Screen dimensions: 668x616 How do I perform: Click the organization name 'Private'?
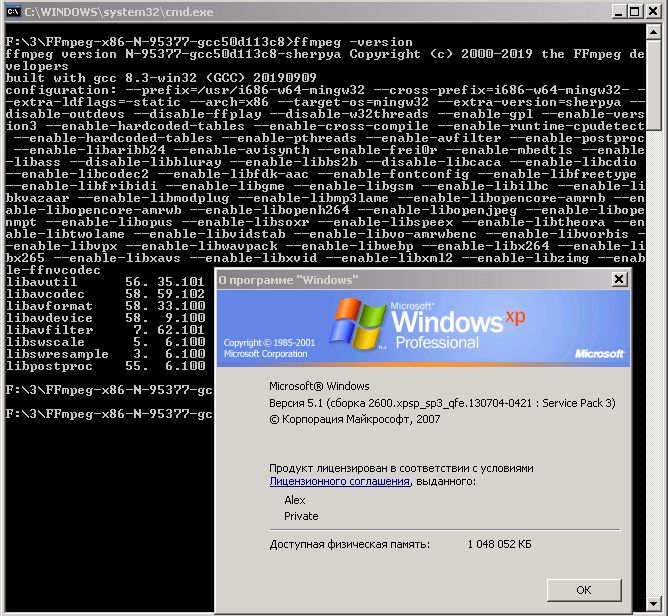point(301,516)
